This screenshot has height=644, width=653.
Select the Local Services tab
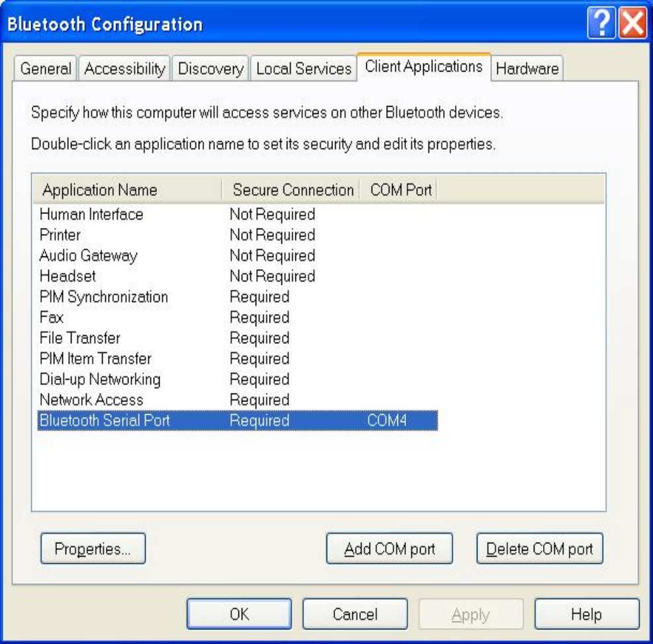coord(303,68)
